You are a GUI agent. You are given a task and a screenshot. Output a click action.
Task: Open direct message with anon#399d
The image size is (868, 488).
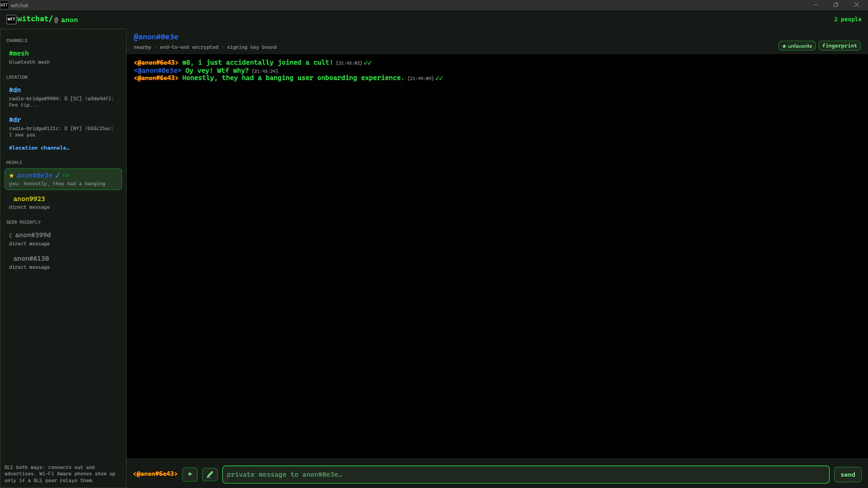pyautogui.click(x=63, y=239)
